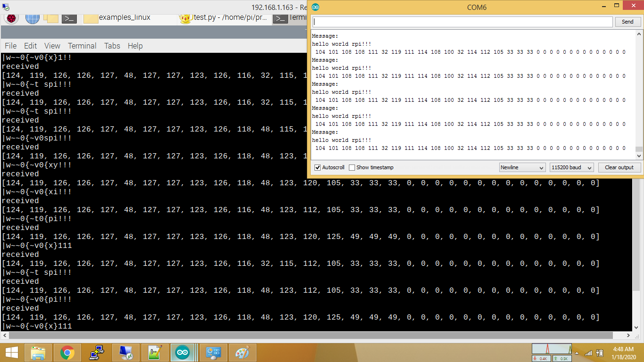Click terminal line "|w~~0{~v0{xi!!!"
644x362 pixels.
37,192
